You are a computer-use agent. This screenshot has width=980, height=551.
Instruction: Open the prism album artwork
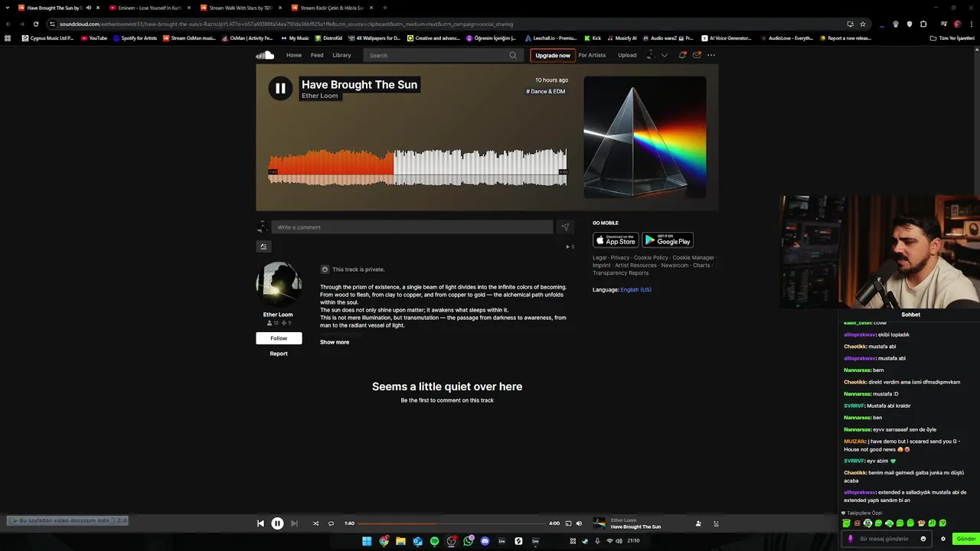point(645,137)
